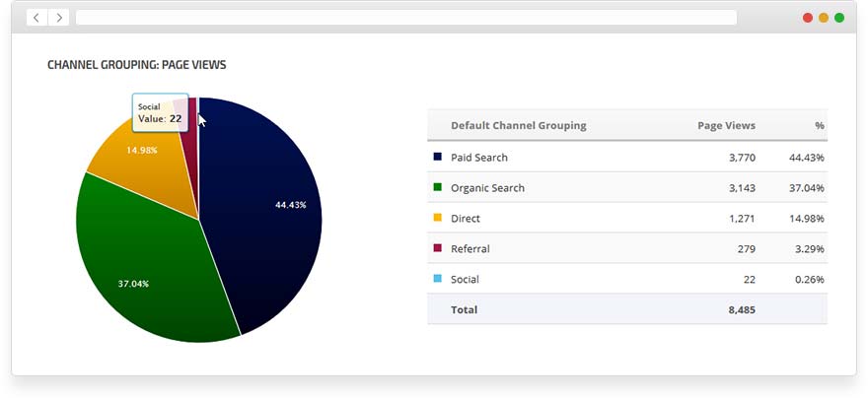Click the green window maximize dot
Screen dimensions: 868x398
coord(839,18)
